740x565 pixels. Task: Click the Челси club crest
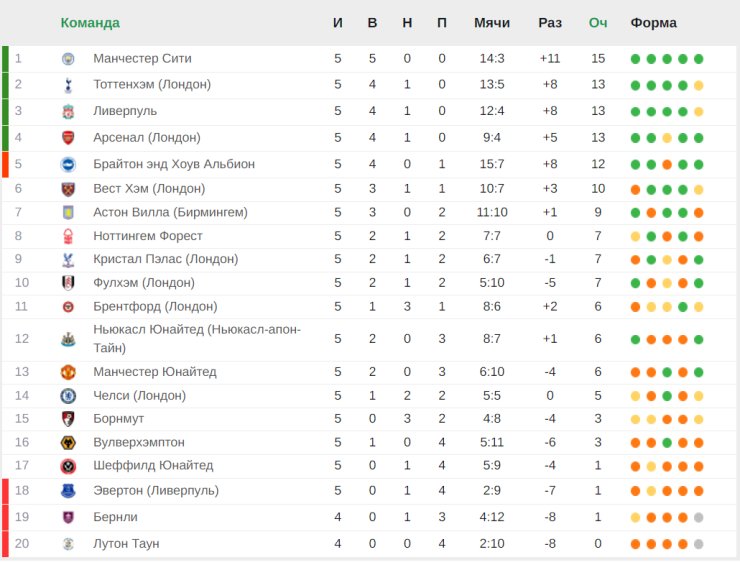click(x=68, y=396)
